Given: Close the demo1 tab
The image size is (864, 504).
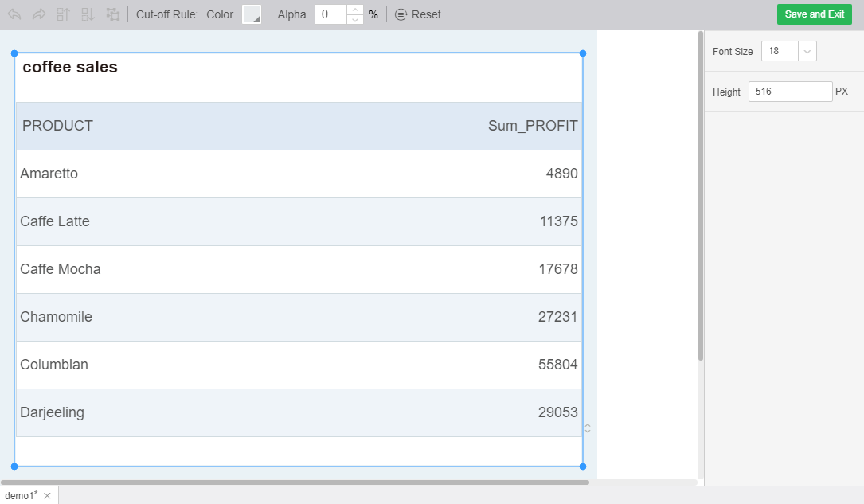Looking at the screenshot, I should pos(47,496).
